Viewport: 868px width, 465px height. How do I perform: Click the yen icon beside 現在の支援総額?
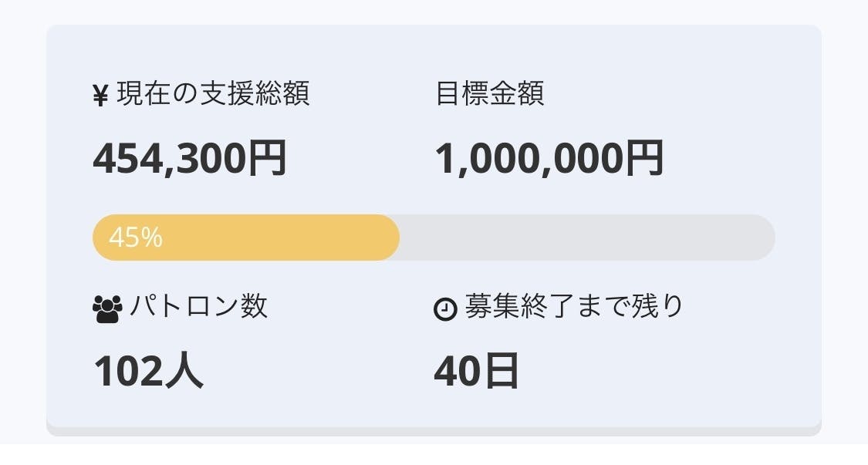(100, 96)
